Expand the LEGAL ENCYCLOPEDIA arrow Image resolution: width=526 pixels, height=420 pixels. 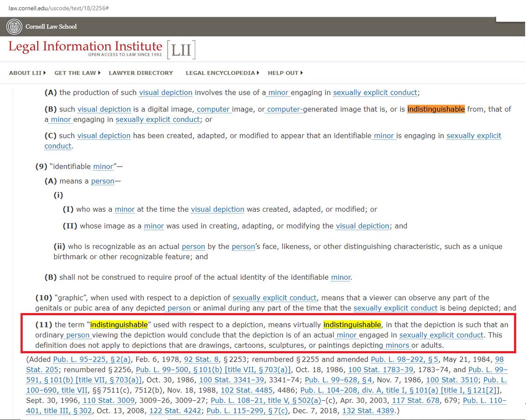[258, 73]
